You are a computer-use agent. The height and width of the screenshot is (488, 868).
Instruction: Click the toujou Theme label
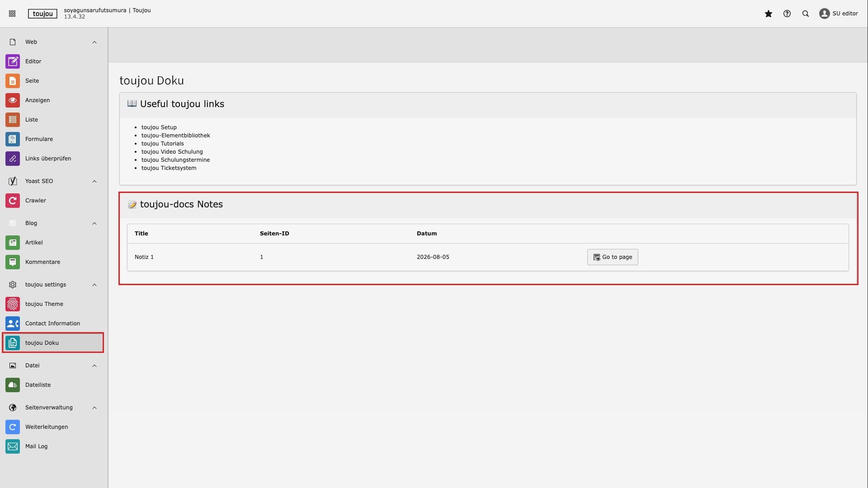coord(44,304)
